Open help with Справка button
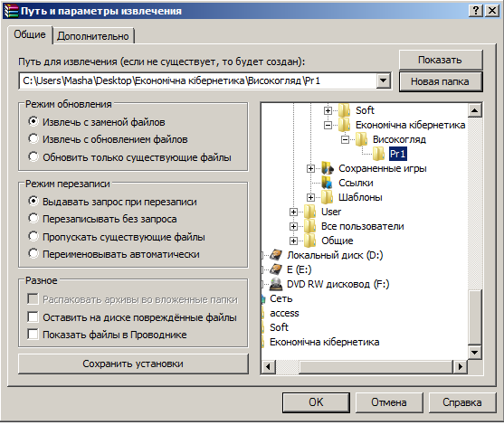 click(x=462, y=402)
